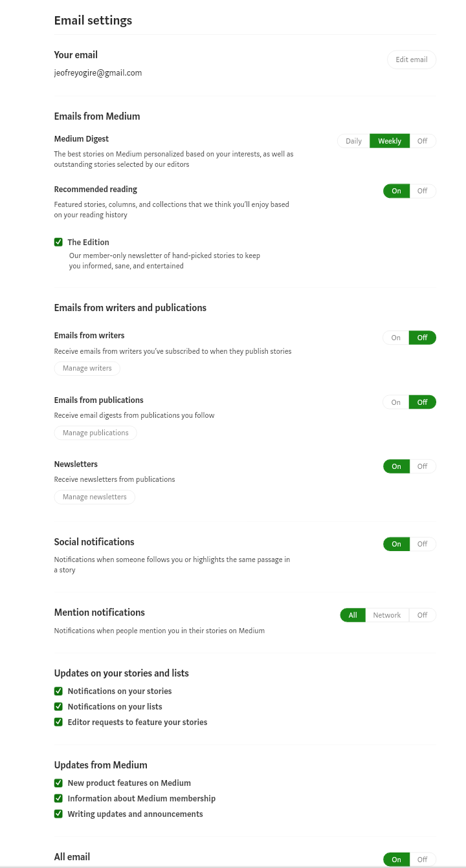Turn off Recommended reading
Screen dimensions: 466x868
(x=423, y=191)
